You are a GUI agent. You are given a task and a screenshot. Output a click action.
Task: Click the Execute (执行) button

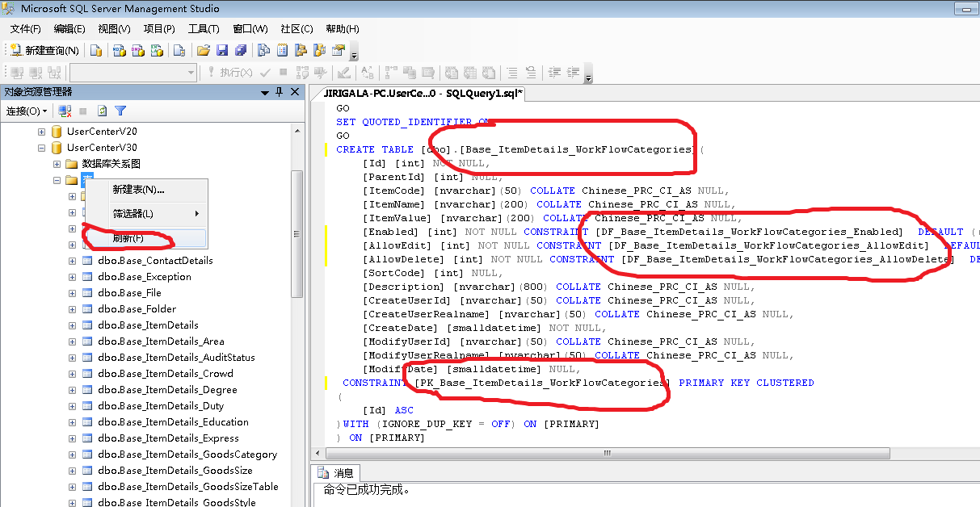229,72
